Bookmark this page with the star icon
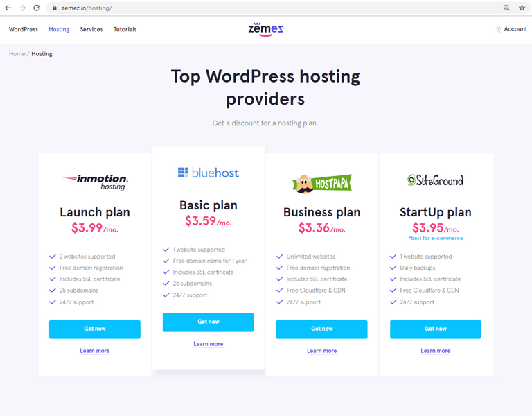 coord(522,8)
